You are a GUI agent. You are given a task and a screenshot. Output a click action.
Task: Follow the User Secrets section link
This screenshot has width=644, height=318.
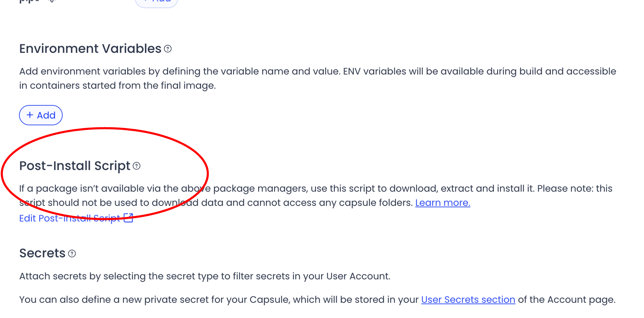(x=468, y=300)
